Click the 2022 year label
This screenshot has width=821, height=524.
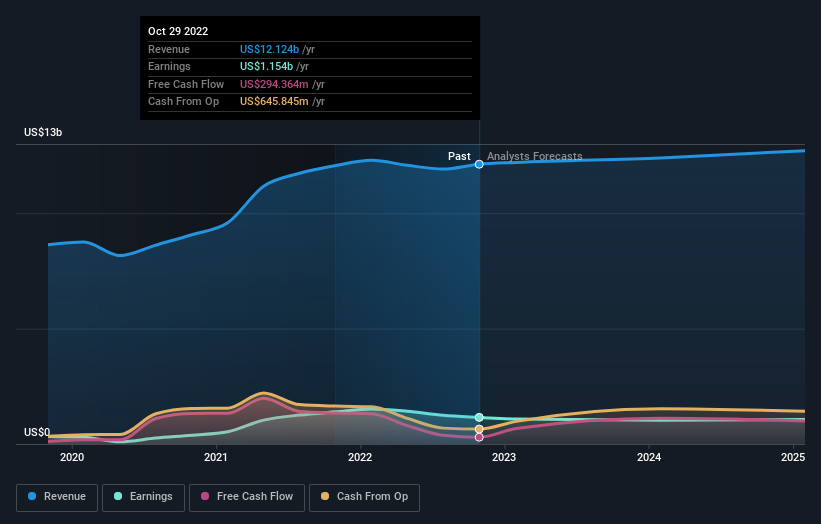[x=360, y=458]
